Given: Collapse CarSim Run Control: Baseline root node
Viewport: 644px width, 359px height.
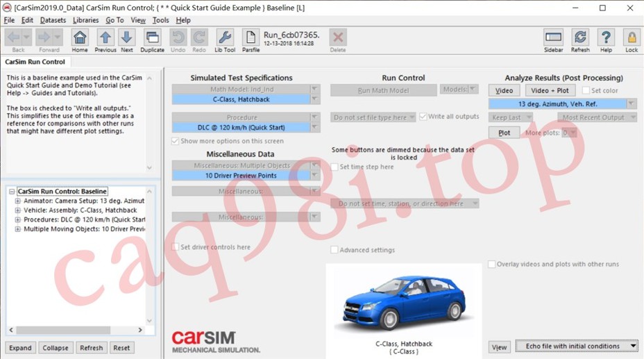Looking at the screenshot, I should [x=12, y=192].
